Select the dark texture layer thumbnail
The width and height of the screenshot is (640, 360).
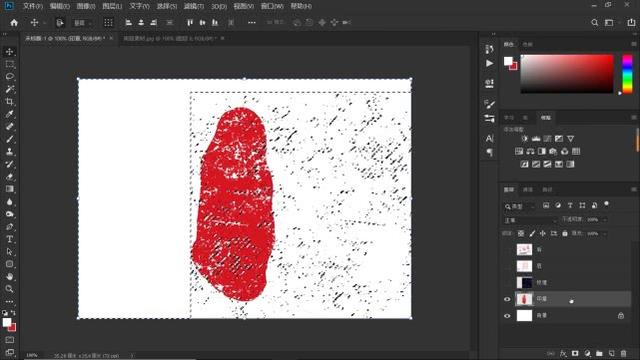pos(524,282)
